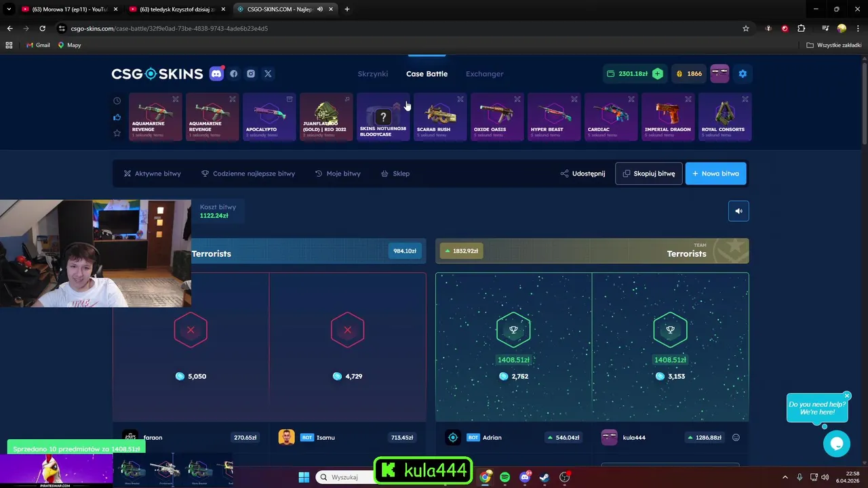
Task: Click the 1866 coins balance
Action: pyautogui.click(x=688, y=74)
